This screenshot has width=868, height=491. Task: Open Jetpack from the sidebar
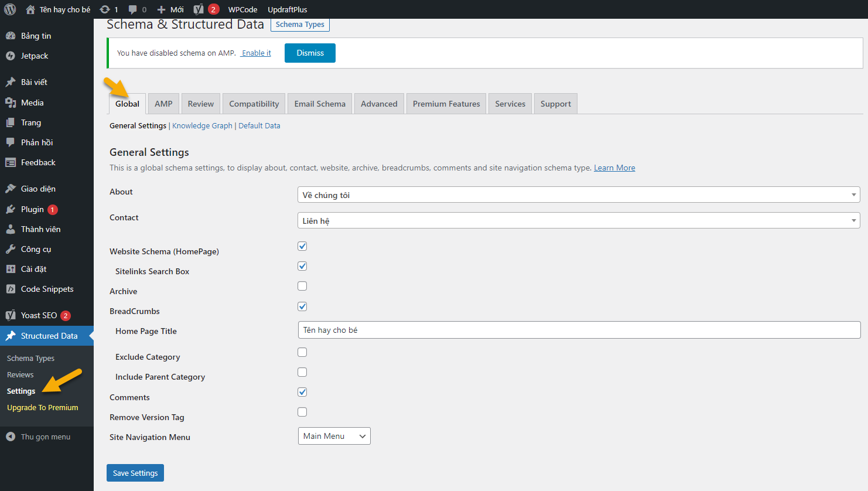click(35, 56)
